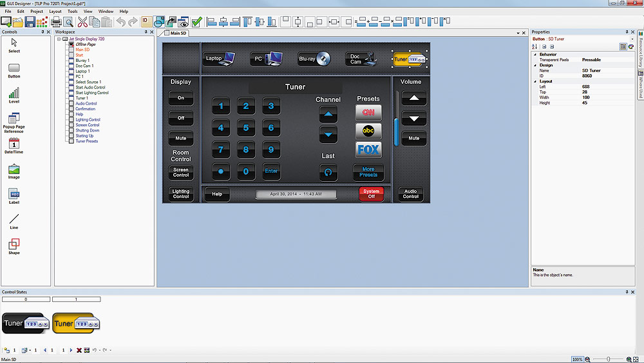Viewport: 644px width, 363px height.
Task: Click the Blu-ray source button
Action: coord(314,59)
